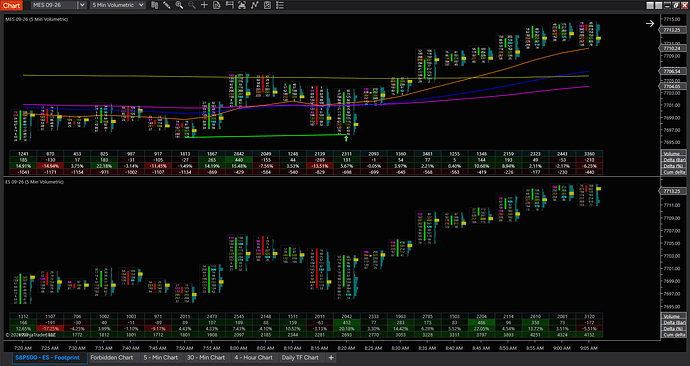Toggle the Cross Hair plus icon

pos(204,5)
